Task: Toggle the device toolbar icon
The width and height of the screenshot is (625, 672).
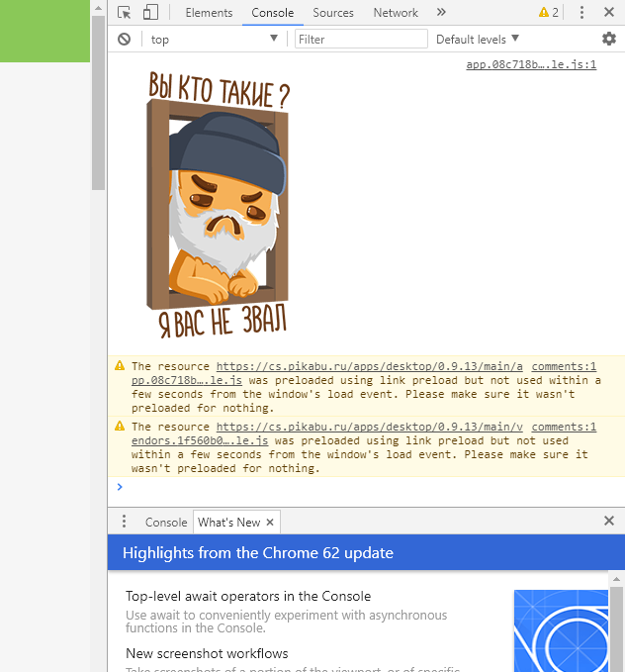Action: 150,13
